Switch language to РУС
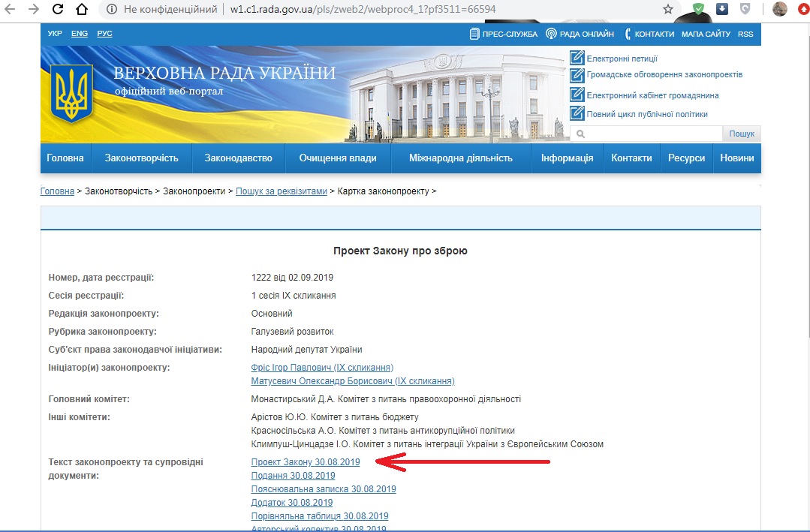This screenshot has width=810, height=532. (104, 34)
